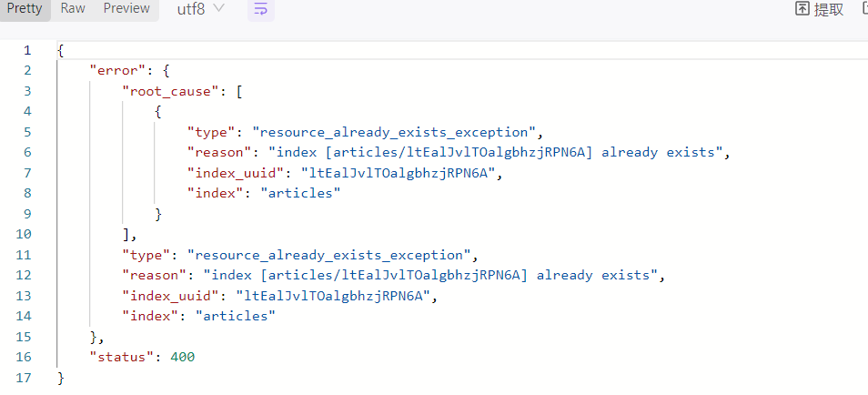Click the copy icon at far right
The image size is (868, 395).
(x=863, y=9)
